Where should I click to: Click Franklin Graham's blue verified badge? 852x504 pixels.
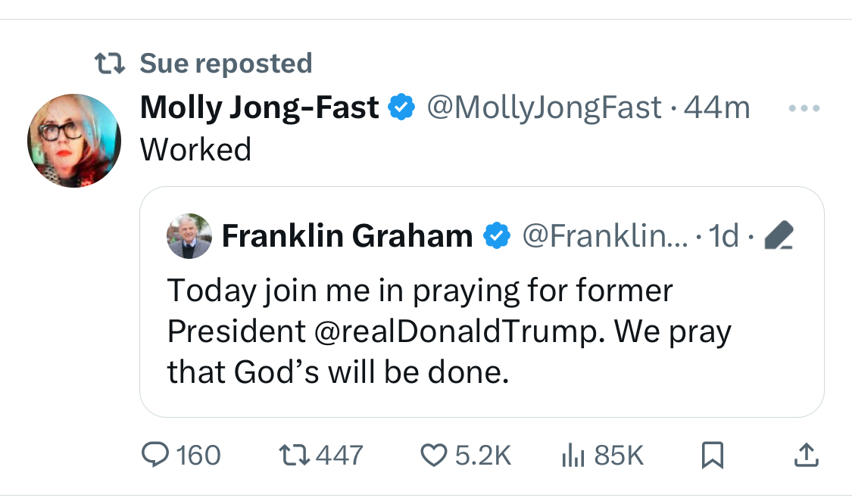click(x=496, y=237)
